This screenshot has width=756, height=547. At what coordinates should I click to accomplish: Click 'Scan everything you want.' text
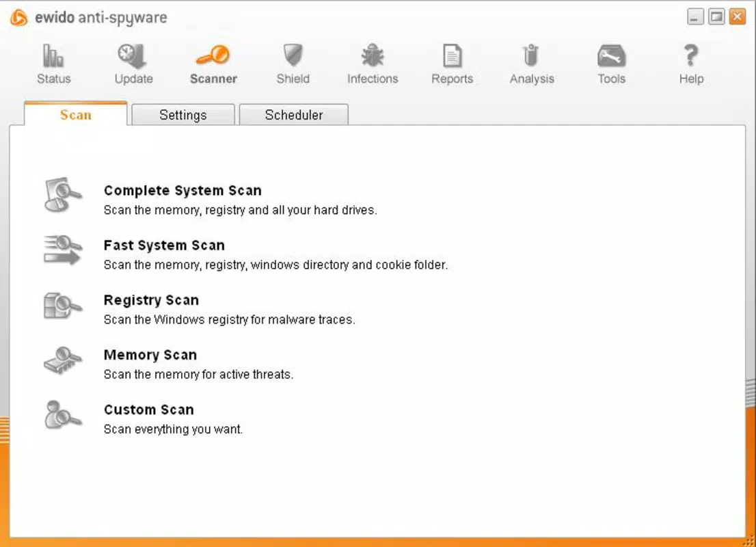(x=173, y=429)
